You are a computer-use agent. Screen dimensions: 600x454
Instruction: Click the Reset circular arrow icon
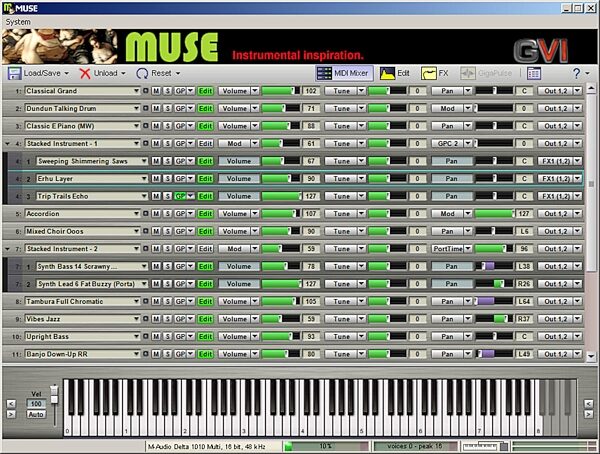point(142,73)
